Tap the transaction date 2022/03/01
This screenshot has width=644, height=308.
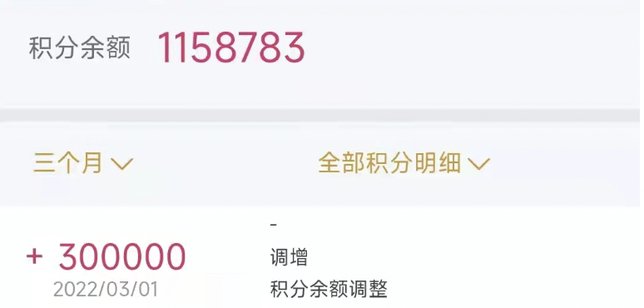click(106, 289)
